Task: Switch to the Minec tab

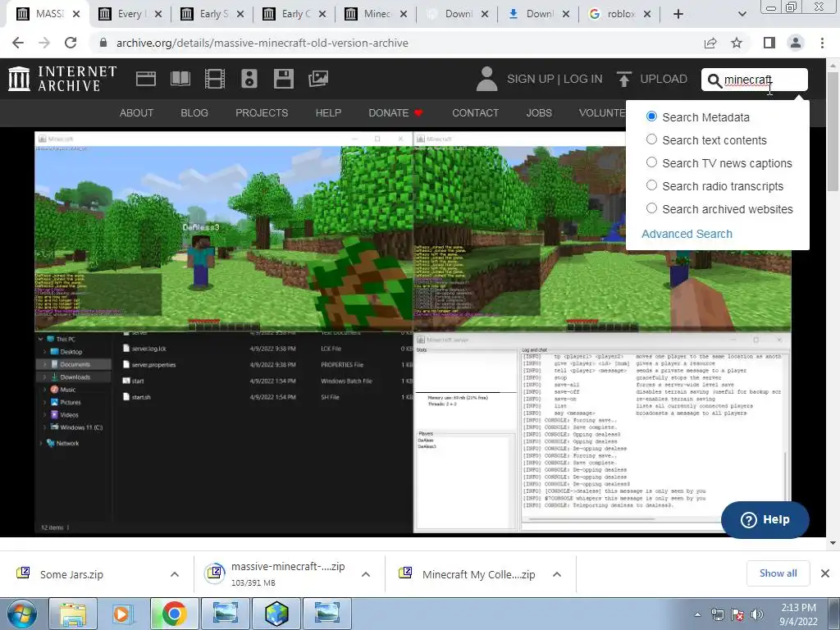Action: [x=376, y=14]
